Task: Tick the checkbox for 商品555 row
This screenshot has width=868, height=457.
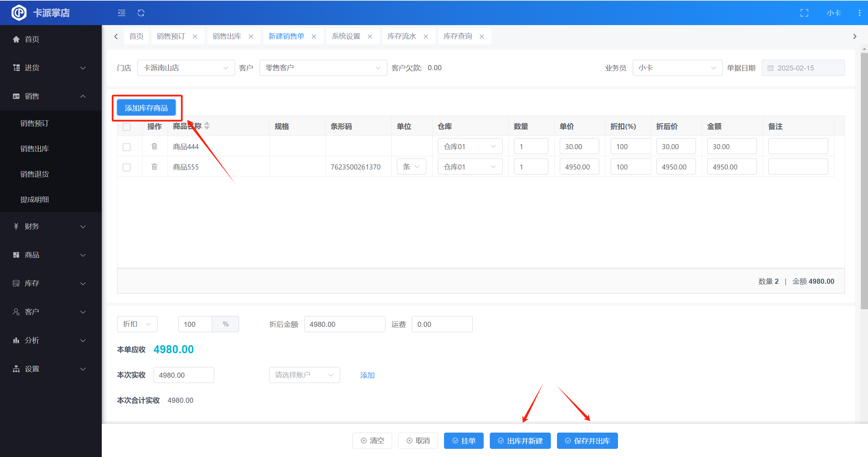Action: (127, 167)
